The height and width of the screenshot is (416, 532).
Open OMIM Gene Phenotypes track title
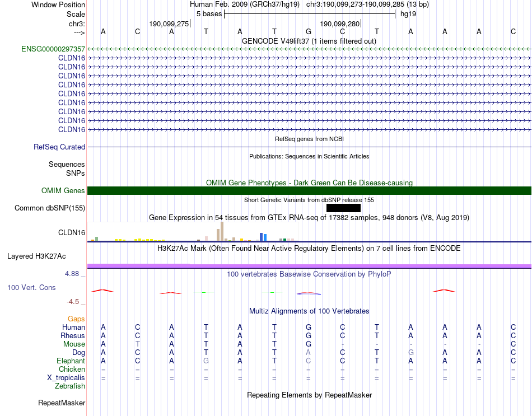(309, 183)
